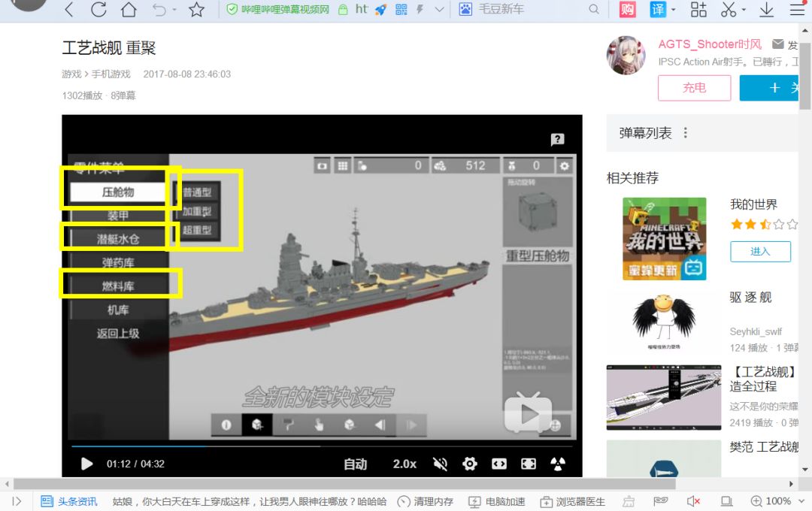Image resolution: width=812 pixels, height=511 pixels.
Task: Reload the page with the refresh icon
Action: tap(98, 9)
